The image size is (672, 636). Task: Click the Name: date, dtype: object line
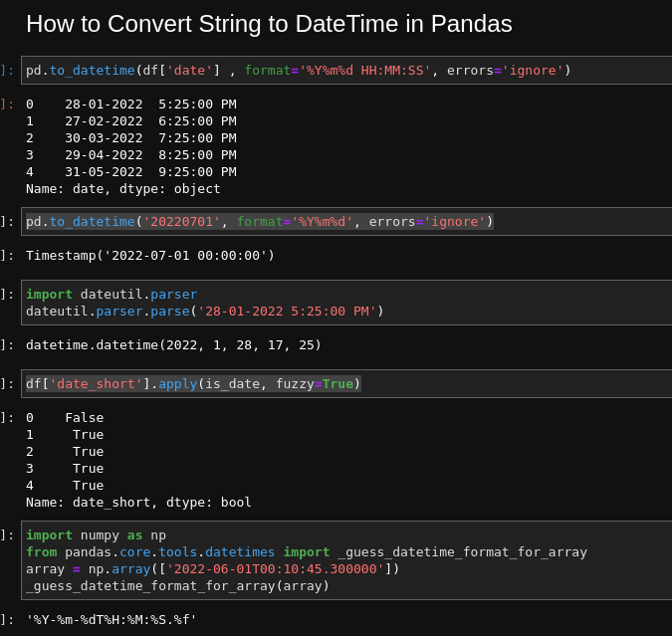click(123, 188)
